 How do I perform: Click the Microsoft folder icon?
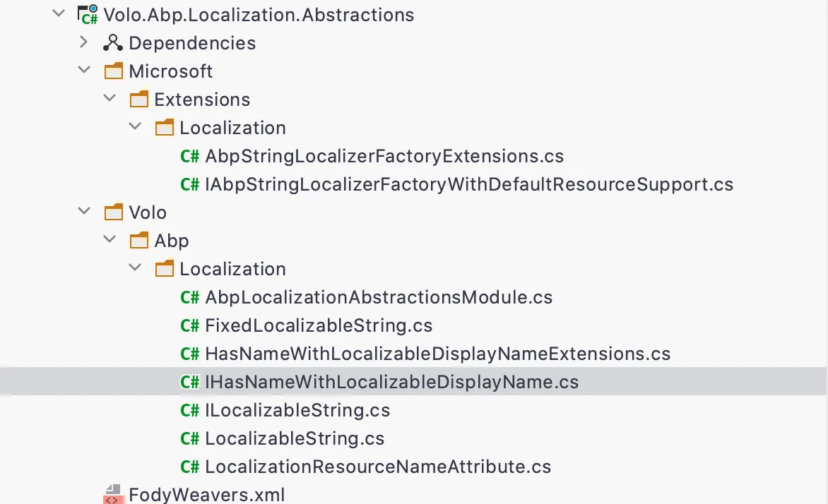pos(114,71)
